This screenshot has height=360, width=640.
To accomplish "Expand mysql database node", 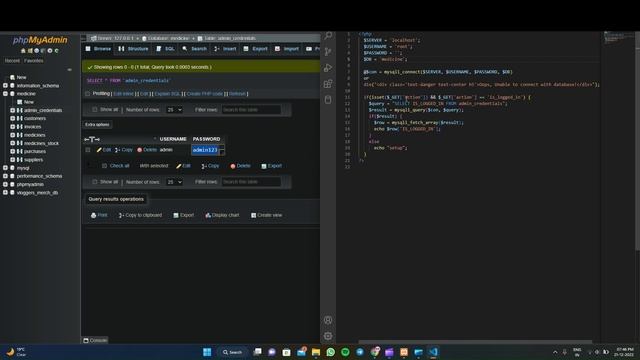I will [5, 168].
